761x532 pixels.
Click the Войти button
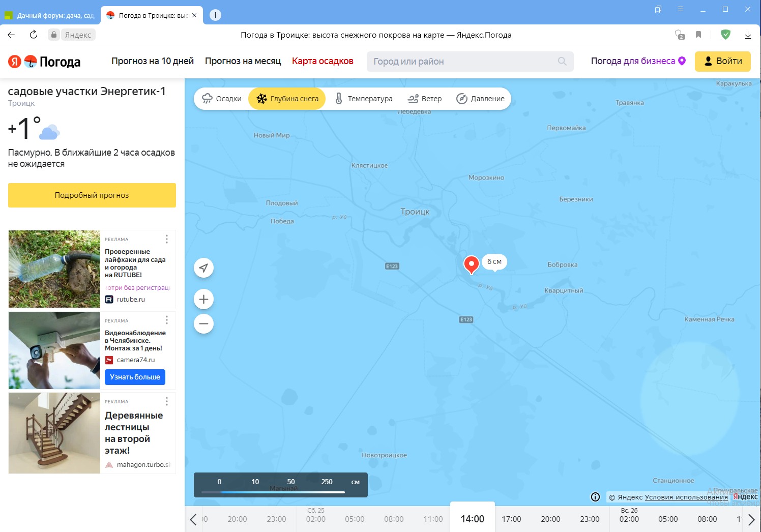click(723, 61)
